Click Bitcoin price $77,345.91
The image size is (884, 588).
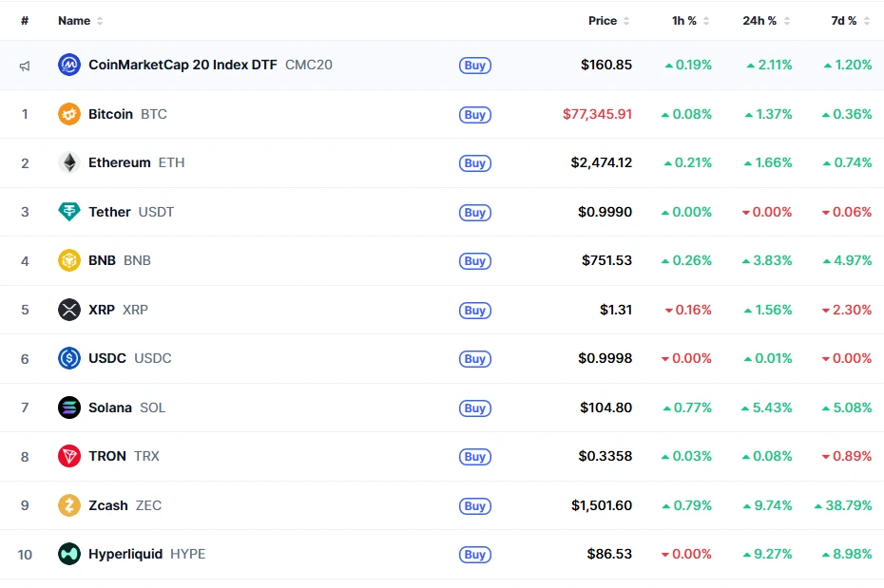click(x=597, y=114)
